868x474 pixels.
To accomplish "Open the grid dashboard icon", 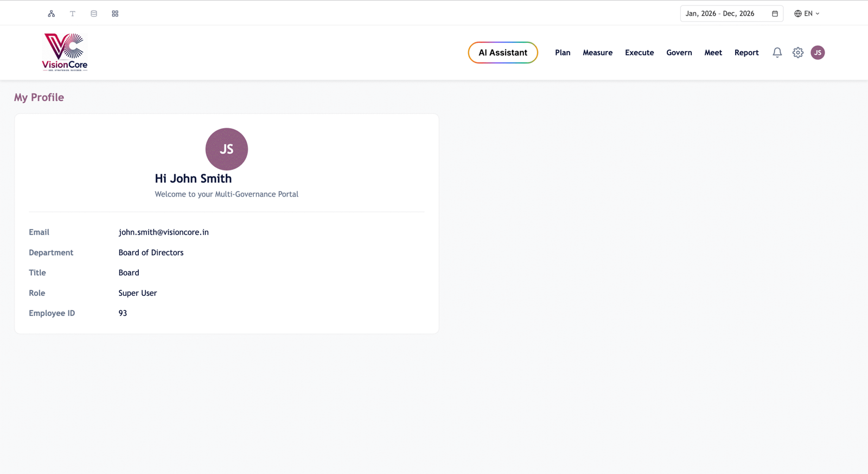I will 115,14.
